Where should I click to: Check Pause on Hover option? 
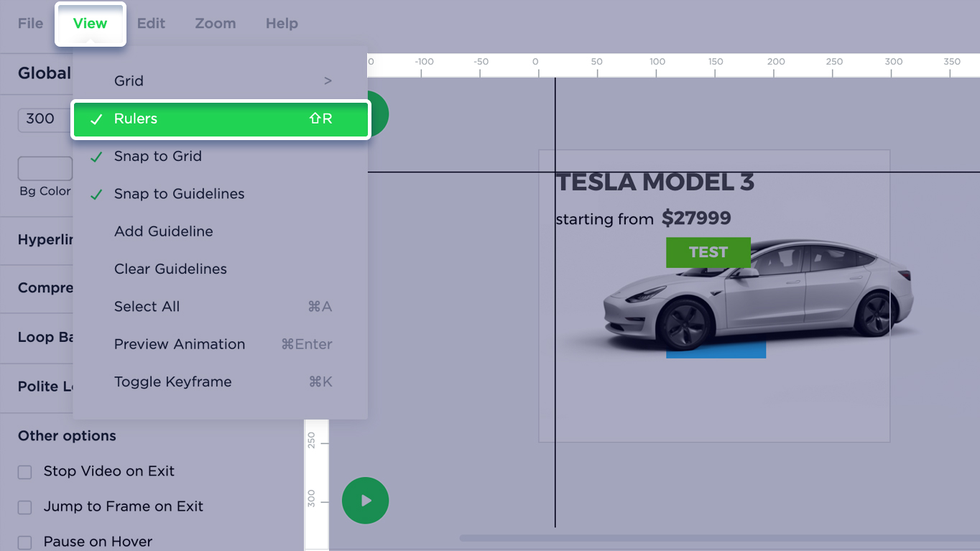click(x=25, y=542)
